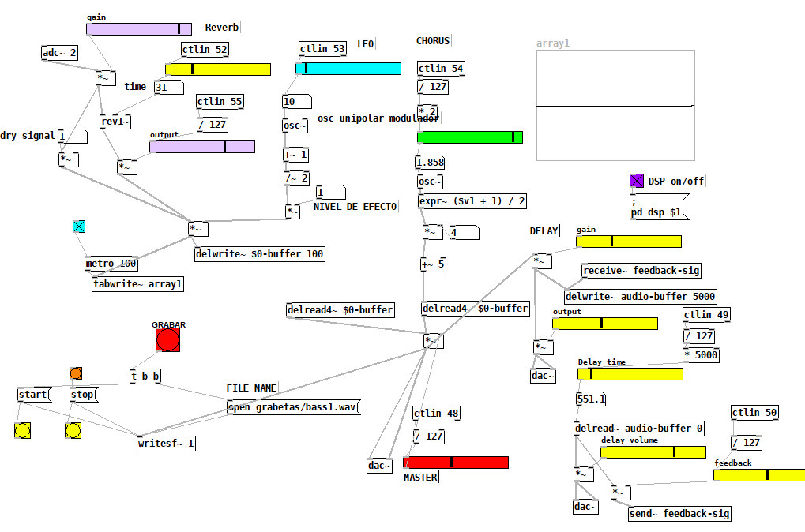Select the NIVEL DE EFECTO number box

click(329, 192)
